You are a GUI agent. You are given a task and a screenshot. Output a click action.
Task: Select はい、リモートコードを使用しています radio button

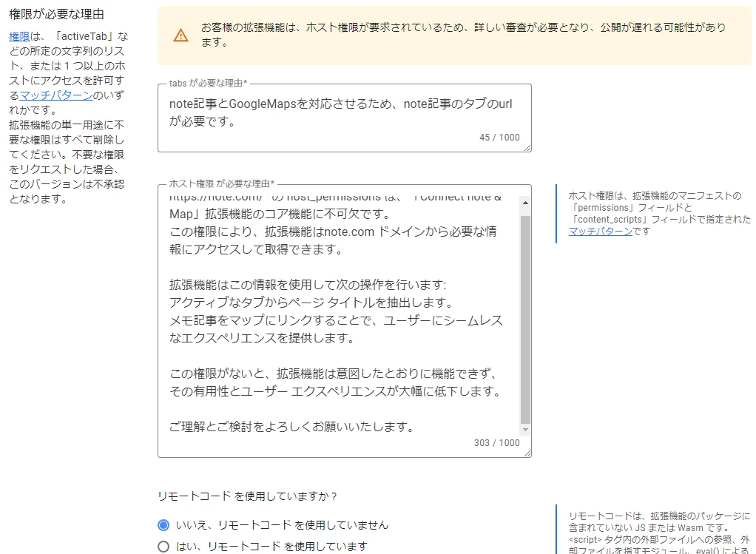pos(163,547)
